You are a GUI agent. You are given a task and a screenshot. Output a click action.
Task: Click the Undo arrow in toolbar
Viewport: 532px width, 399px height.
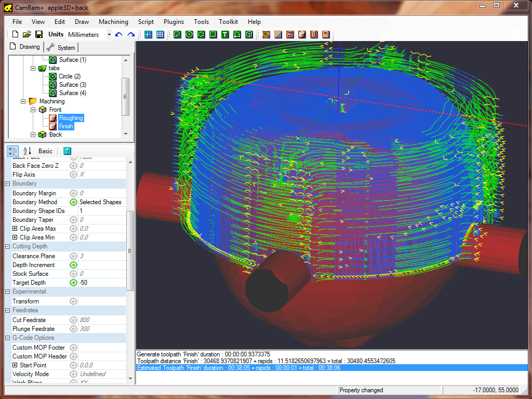pos(119,34)
